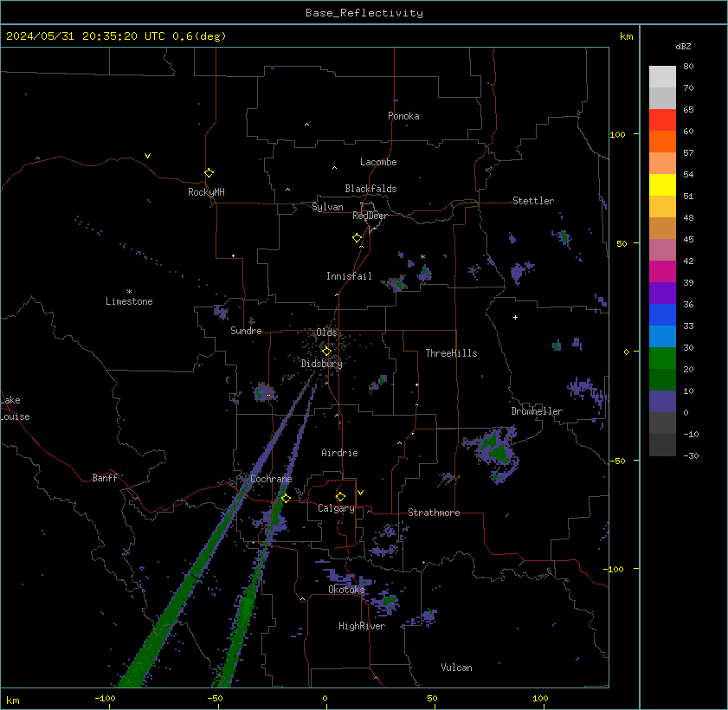Click the Vulcan label
This screenshot has width=728, height=710.
pyautogui.click(x=456, y=668)
